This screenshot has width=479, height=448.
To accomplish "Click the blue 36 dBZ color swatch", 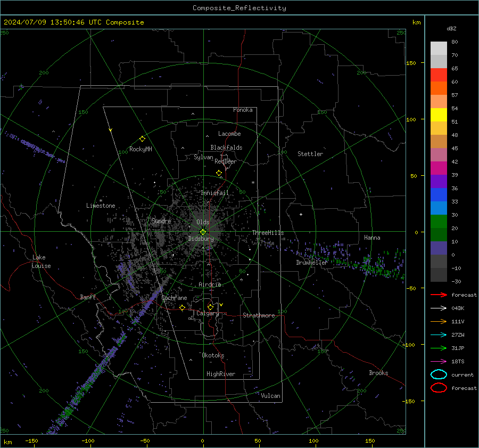I will click(x=439, y=194).
